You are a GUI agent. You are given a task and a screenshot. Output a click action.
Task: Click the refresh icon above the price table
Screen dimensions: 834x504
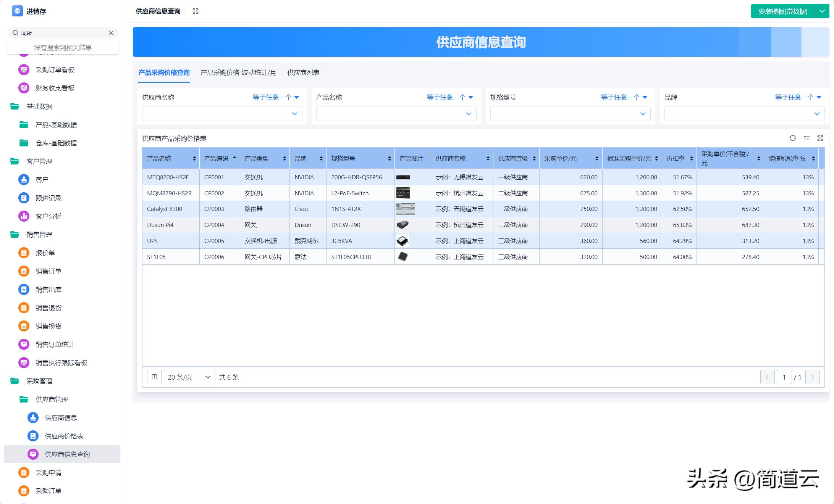pyautogui.click(x=792, y=138)
